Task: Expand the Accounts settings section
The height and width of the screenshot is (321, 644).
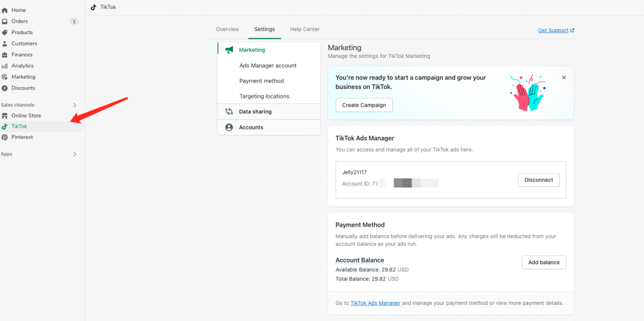Action: point(251,127)
